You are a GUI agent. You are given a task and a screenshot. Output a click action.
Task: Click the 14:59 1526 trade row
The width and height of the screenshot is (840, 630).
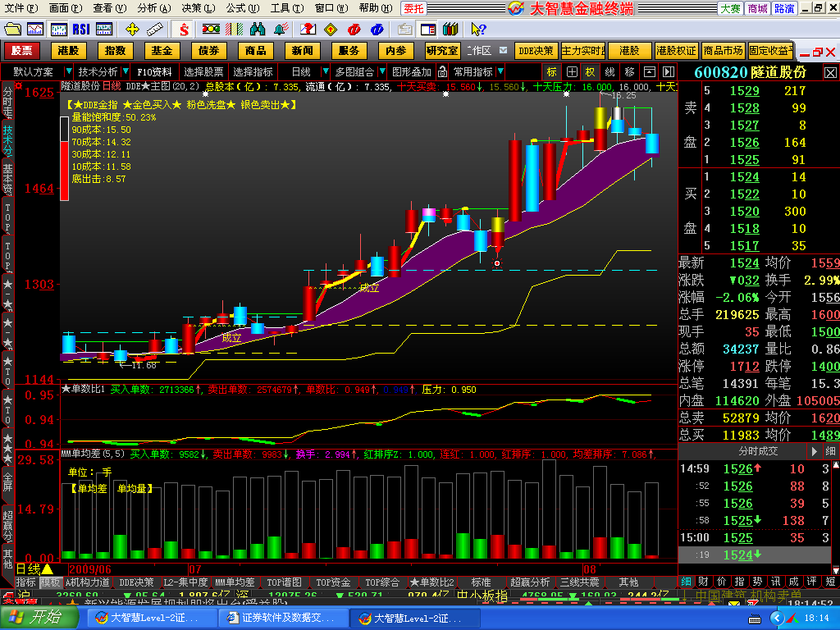pyautogui.click(x=755, y=468)
